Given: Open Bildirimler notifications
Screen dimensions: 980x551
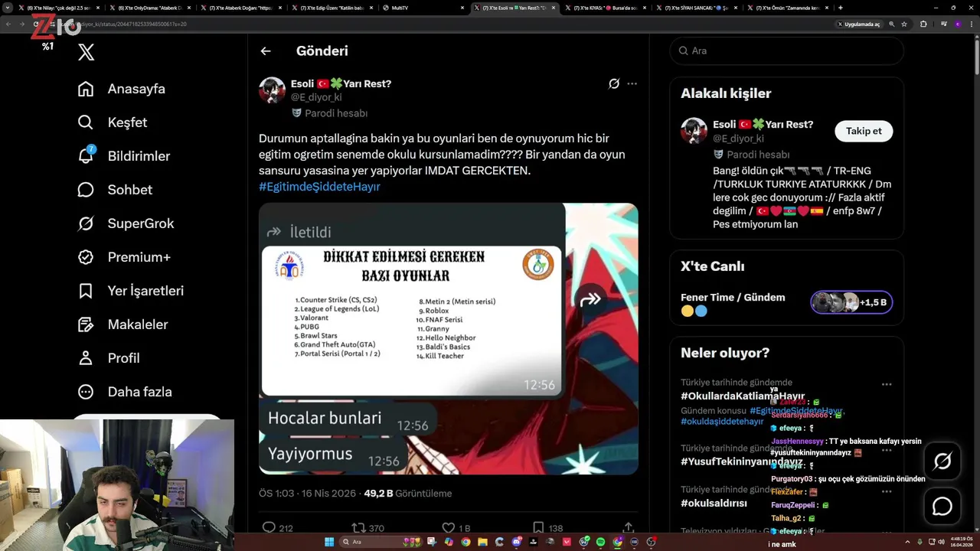Looking at the screenshot, I should (124, 156).
